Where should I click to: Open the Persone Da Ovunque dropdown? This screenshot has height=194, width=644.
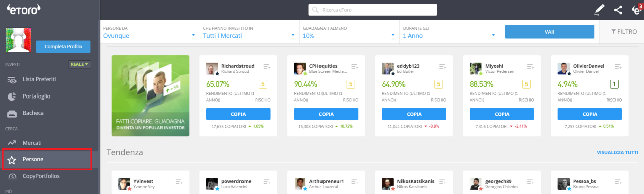[x=149, y=32]
